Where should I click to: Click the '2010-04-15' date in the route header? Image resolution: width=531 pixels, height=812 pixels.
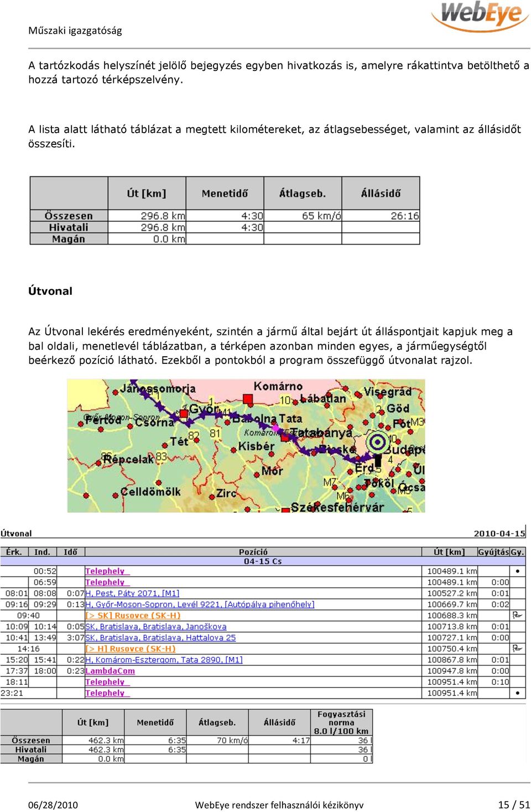tap(499, 533)
